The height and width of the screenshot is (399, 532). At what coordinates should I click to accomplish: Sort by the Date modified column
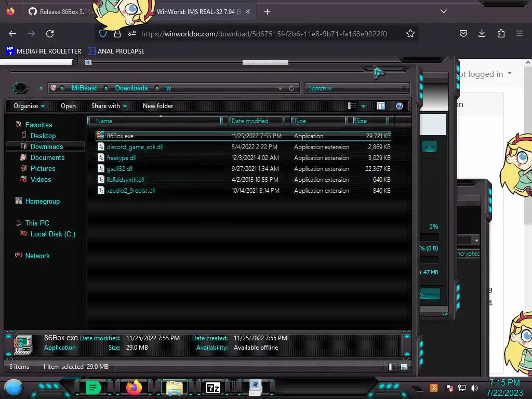point(256,121)
